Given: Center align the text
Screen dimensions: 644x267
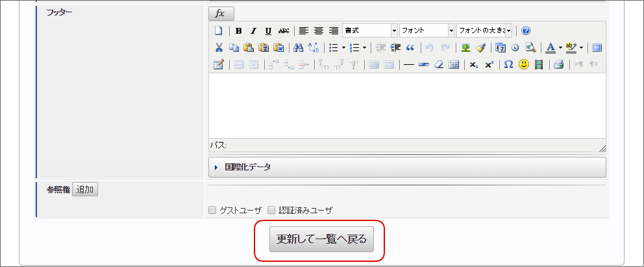Looking at the screenshot, I should click(319, 30).
